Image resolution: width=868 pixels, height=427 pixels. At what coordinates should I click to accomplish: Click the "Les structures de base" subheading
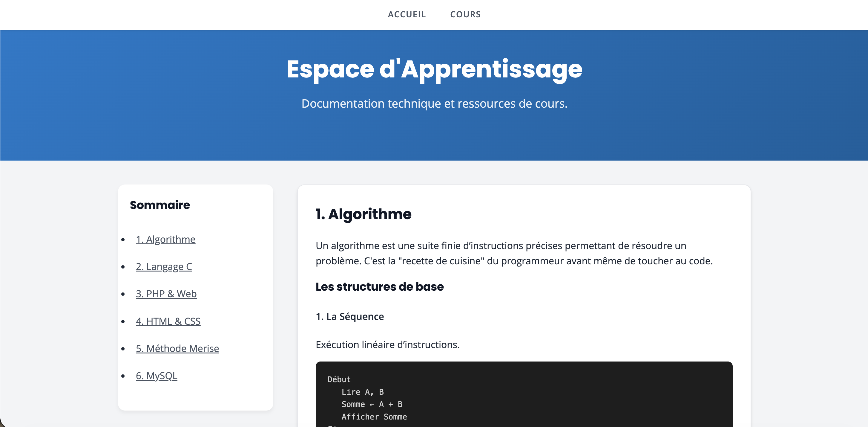380,287
